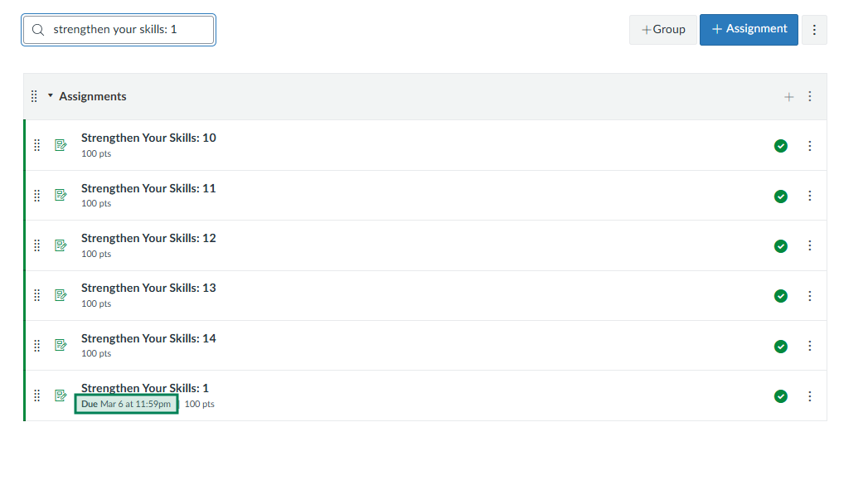Click the assignment icon for Strengthen Your Skills: 10

point(61,145)
